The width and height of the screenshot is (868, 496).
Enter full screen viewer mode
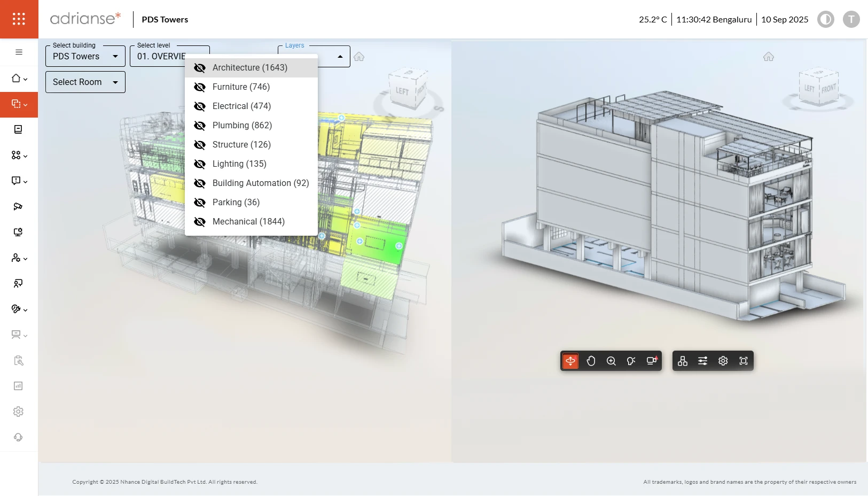[x=744, y=361]
